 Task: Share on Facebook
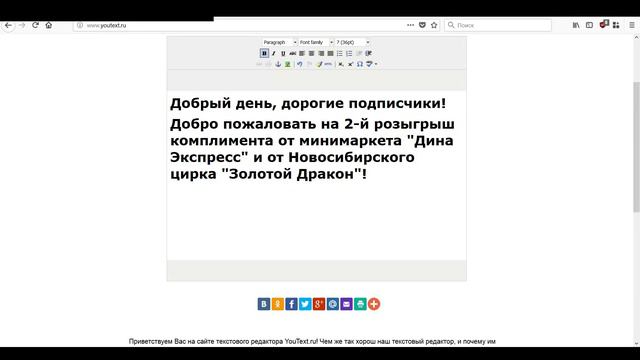(x=291, y=304)
